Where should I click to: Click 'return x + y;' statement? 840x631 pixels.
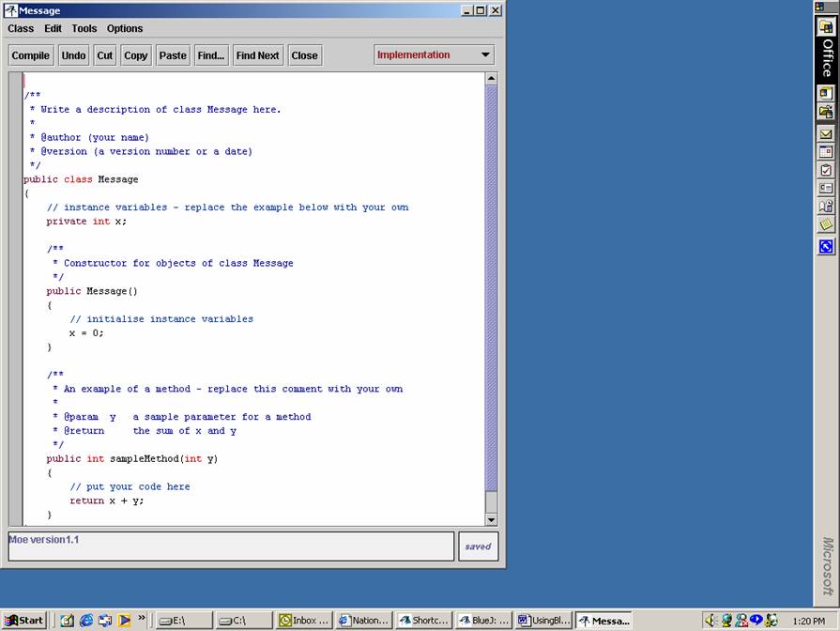tap(107, 500)
